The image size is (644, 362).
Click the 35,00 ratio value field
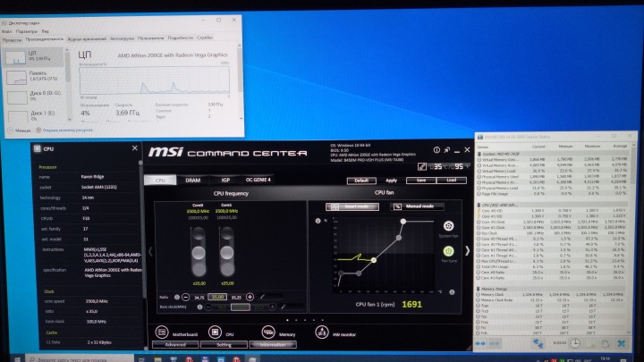click(x=217, y=297)
